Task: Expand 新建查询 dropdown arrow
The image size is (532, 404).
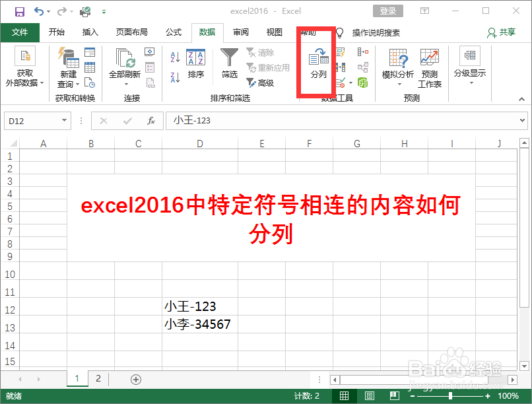Action: [x=77, y=84]
